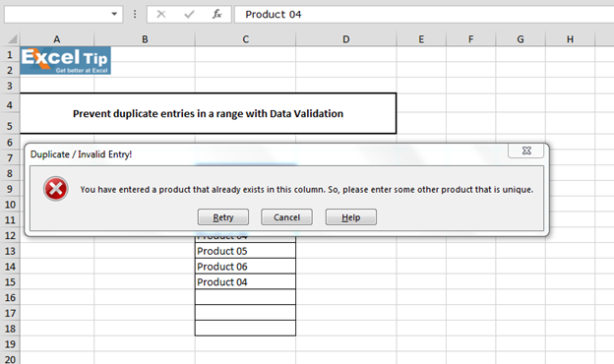
Task: Click formula bar showing Product 04
Action: pyautogui.click(x=424, y=15)
